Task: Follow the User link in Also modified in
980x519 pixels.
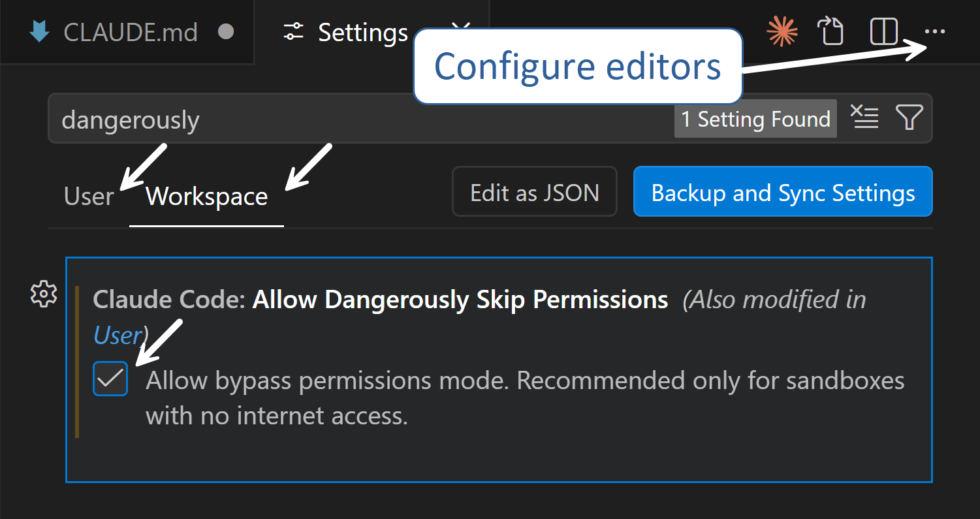Action: [118, 335]
